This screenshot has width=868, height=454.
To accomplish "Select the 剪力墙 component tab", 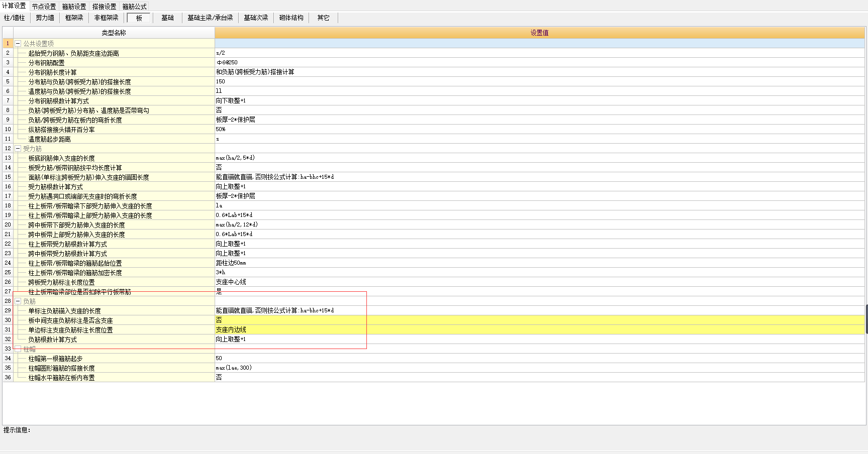I will pyautogui.click(x=45, y=18).
